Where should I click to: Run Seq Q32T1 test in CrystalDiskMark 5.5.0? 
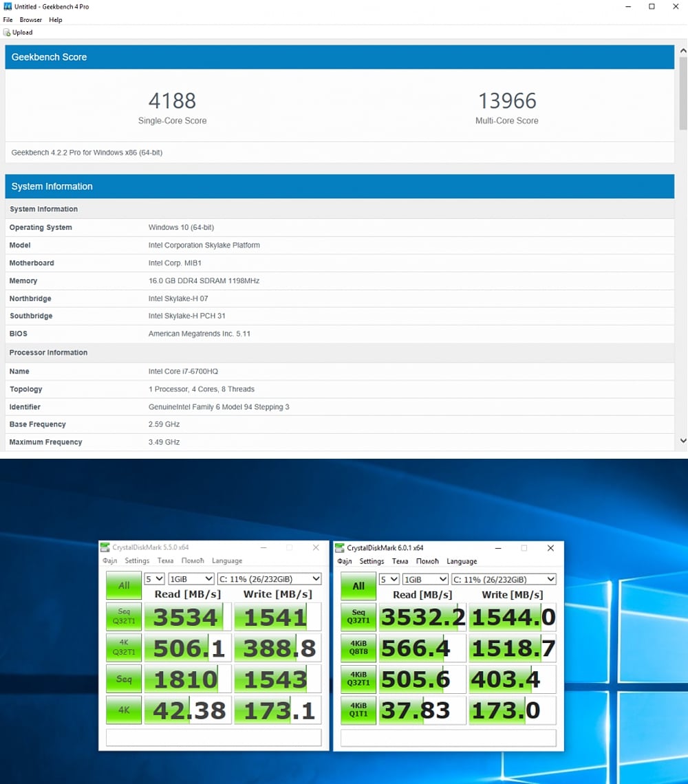pos(124,616)
